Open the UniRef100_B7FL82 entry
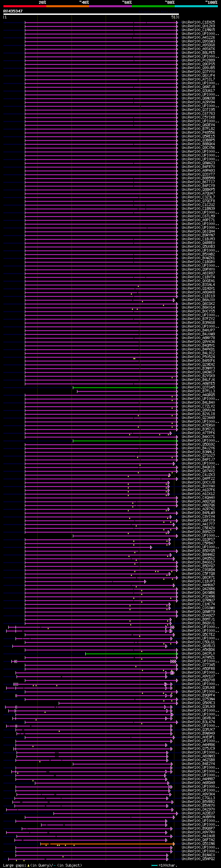Viewport: 221px width, 868px height. [x=198, y=129]
